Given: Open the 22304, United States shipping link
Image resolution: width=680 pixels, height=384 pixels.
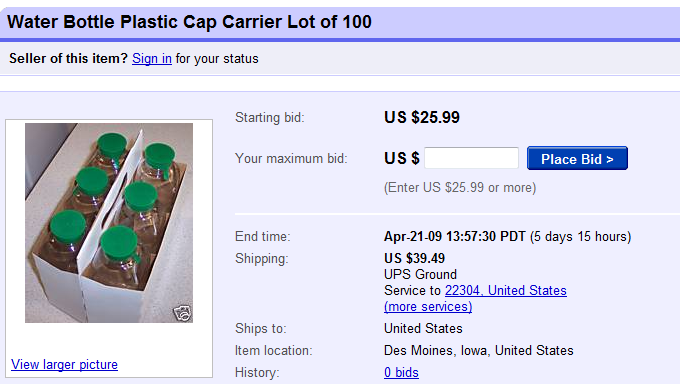Looking at the screenshot, I should click(506, 290).
